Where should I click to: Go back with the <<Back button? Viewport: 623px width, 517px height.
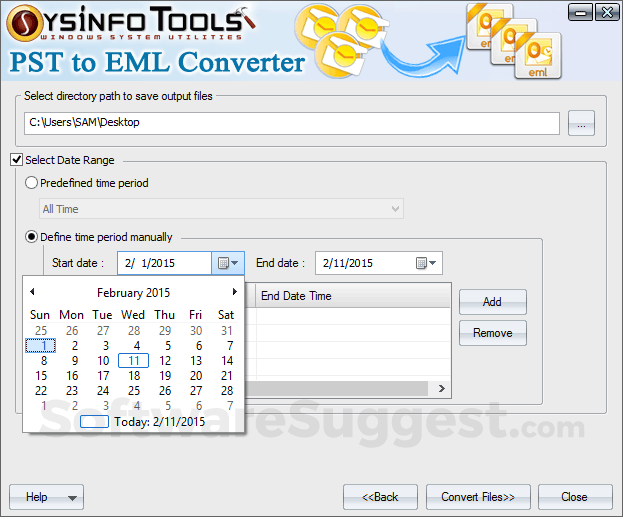pyautogui.click(x=380, y=497)
